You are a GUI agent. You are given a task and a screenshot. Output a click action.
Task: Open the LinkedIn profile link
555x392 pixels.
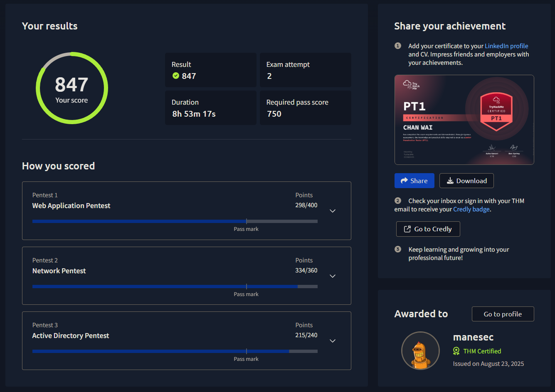506,46
